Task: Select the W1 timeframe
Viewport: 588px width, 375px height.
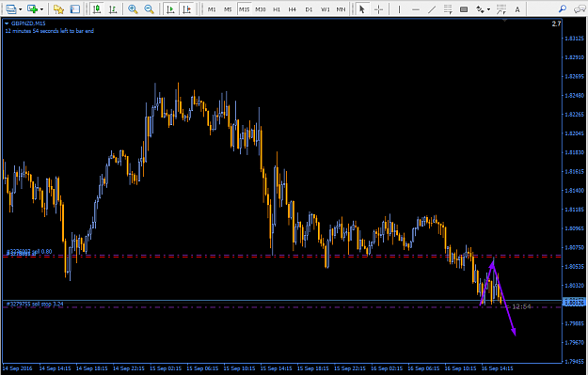Action: (326, 9)
